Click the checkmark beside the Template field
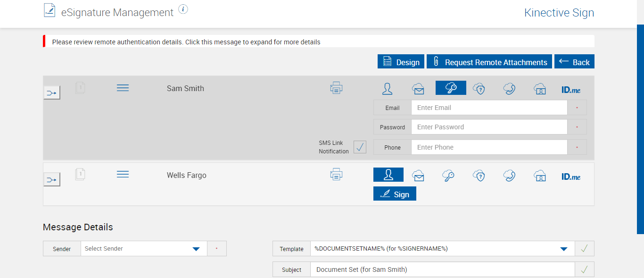 click(585, 249)
